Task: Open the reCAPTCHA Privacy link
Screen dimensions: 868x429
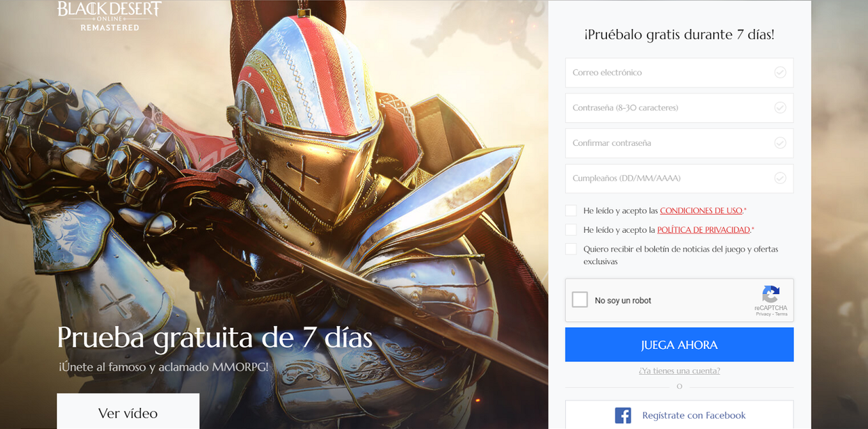Action: tap(763, 314)
